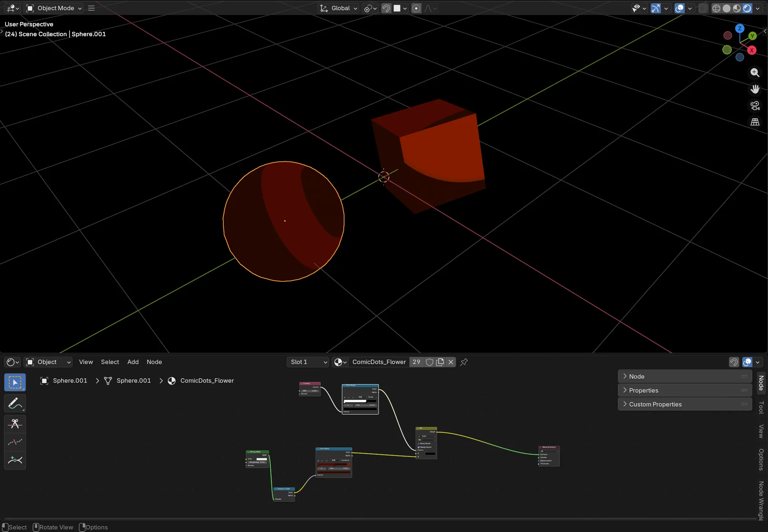Expand the Custom Properties panel
Viewport: 768px width, 532px height.
coord(655,404)
